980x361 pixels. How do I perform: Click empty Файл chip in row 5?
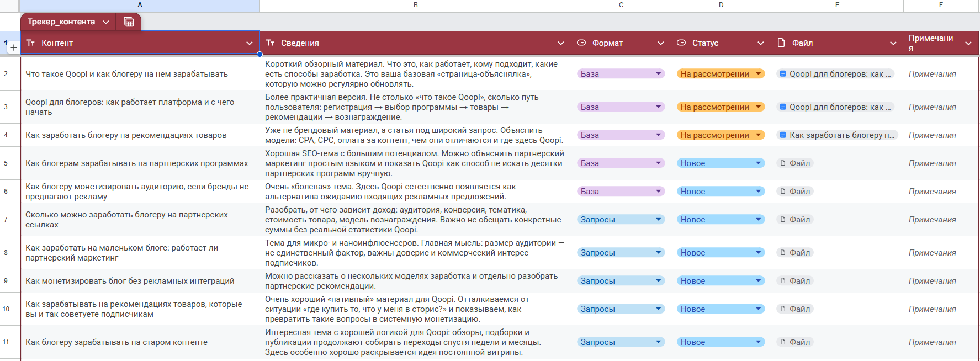pos(795,163)
